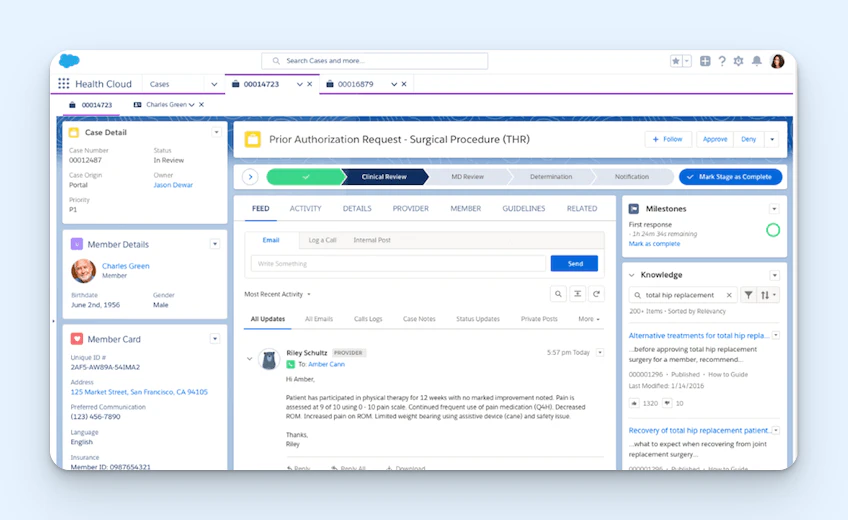Select the completed green path stage

point(306,177)
